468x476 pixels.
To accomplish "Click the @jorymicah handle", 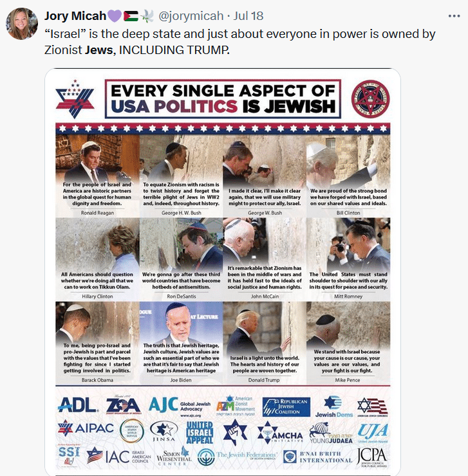I will pos(191,16).
